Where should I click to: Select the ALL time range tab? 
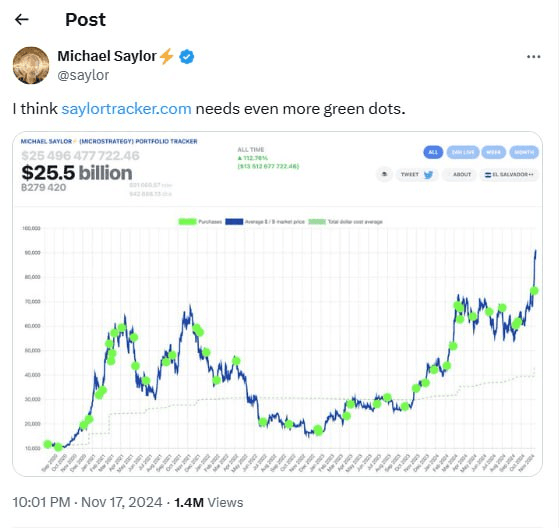tap(433, 152)
